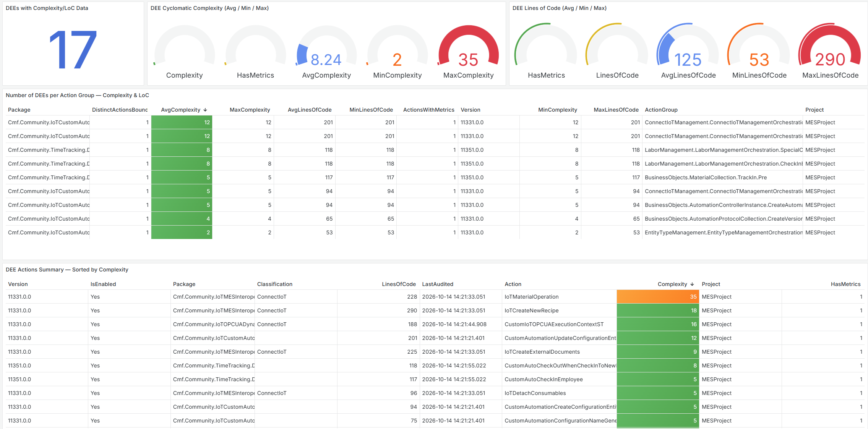The height and width of the screenshot is (429, 868).
Task: Click the EntityTypeManagement action group cell
Action: (724, 232)
